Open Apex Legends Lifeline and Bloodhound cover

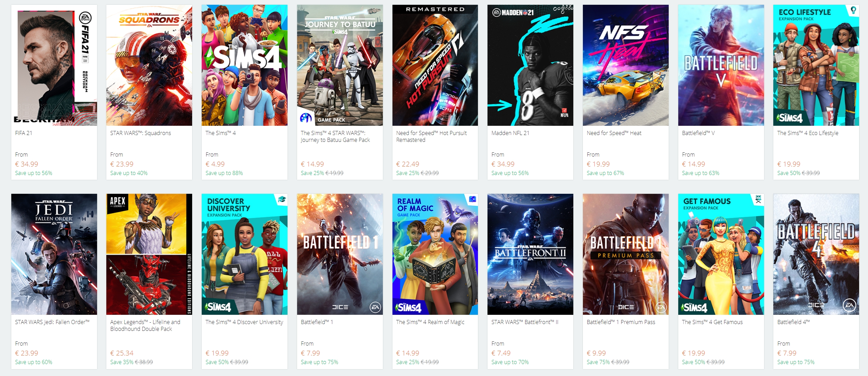click(x=149, y=254)
